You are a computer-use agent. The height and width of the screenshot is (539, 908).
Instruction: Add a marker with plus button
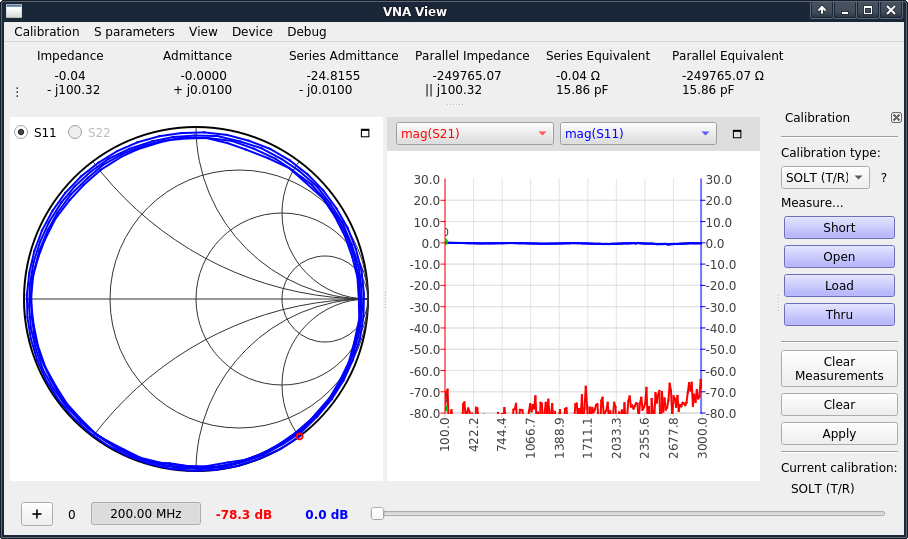[x=36, y=514]
